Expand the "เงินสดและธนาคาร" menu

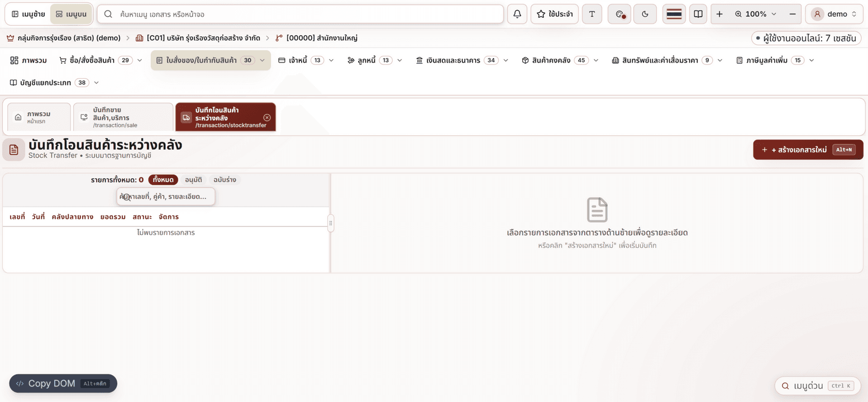pos(462,60)
